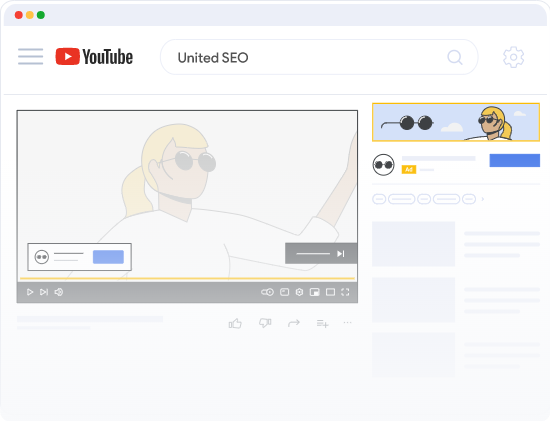Image resolution: width=550 pixels, height=421 pixels.
Task: Enable miniplayer mode icon
Action: coord(315,292)
